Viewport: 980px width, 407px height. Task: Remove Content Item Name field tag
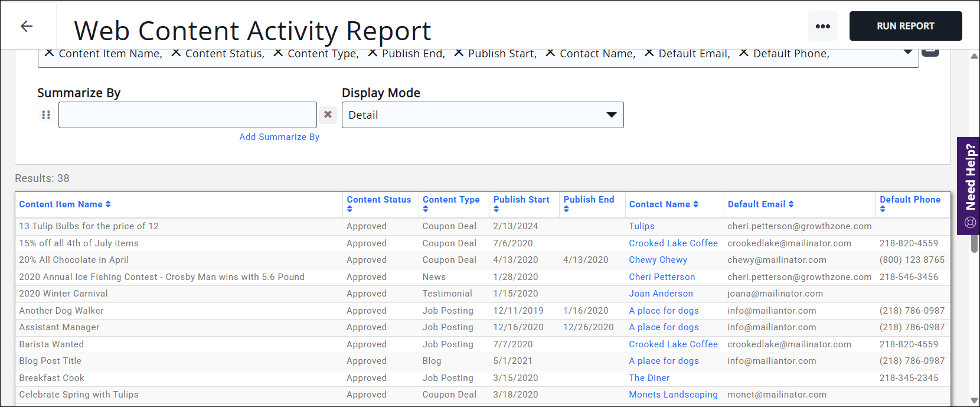point(50,53)
